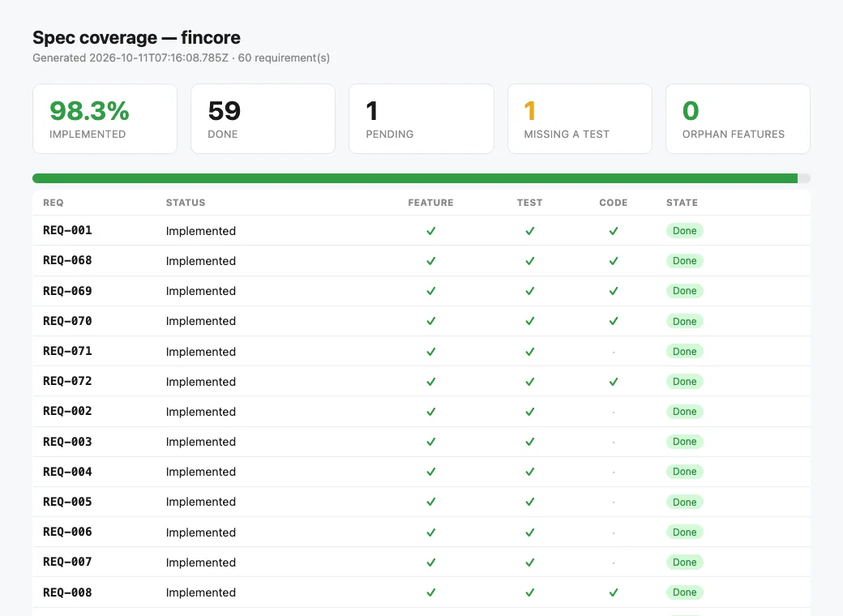Click the Code checkmark in the REQ-008 row

(614, 592)
